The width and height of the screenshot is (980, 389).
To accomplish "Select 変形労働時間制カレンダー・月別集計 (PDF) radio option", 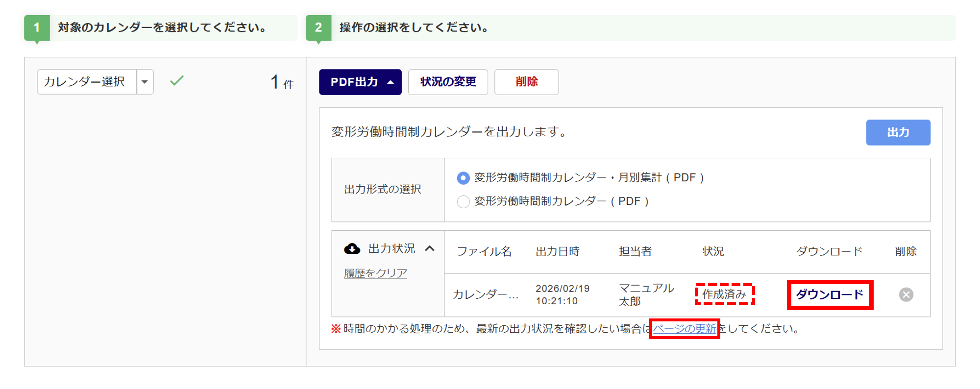I will 463,178.
